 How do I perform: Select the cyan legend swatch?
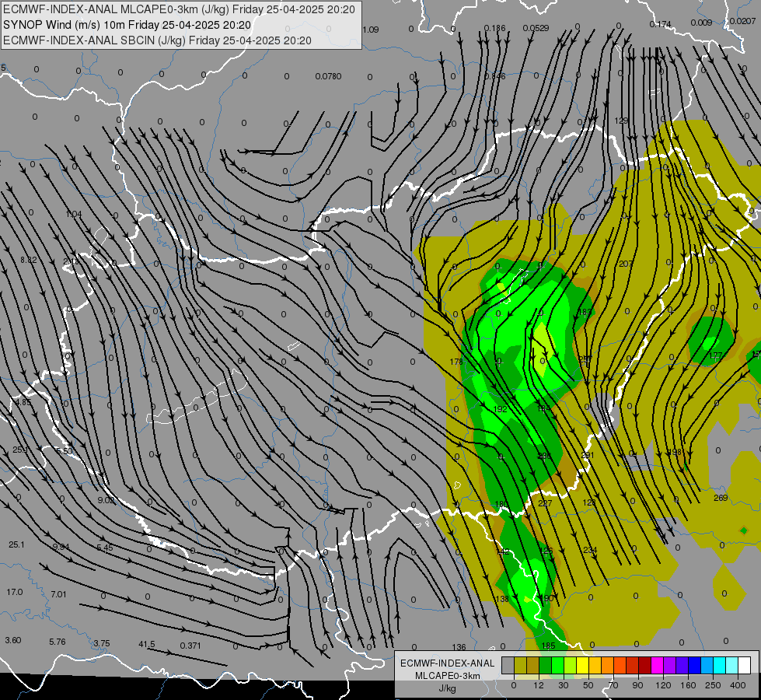click(x=720, y=665)
